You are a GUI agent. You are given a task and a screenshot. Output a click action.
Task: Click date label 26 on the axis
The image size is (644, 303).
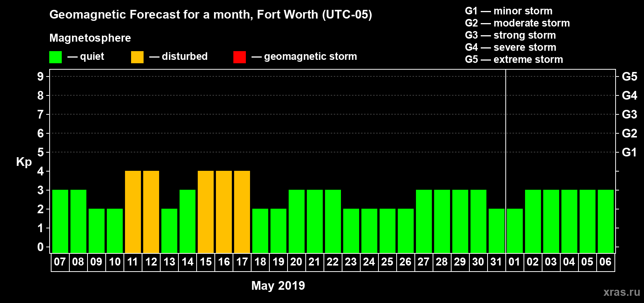pos(405,262)
